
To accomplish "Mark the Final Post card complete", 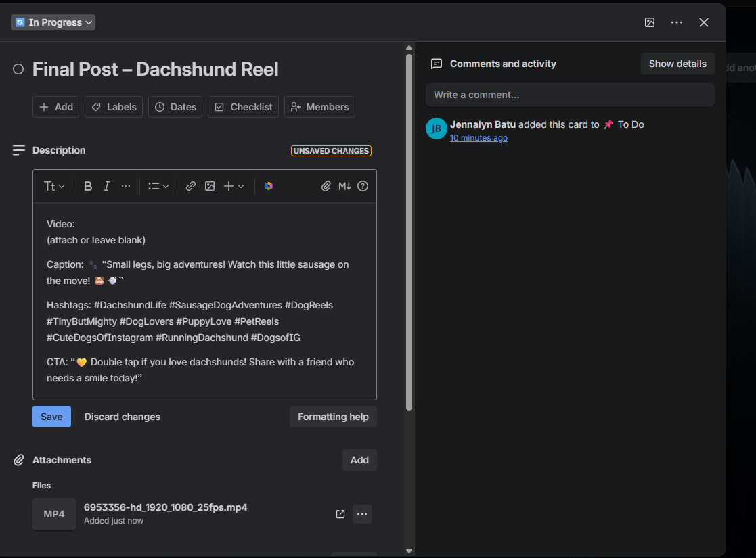I will point(18,70).
